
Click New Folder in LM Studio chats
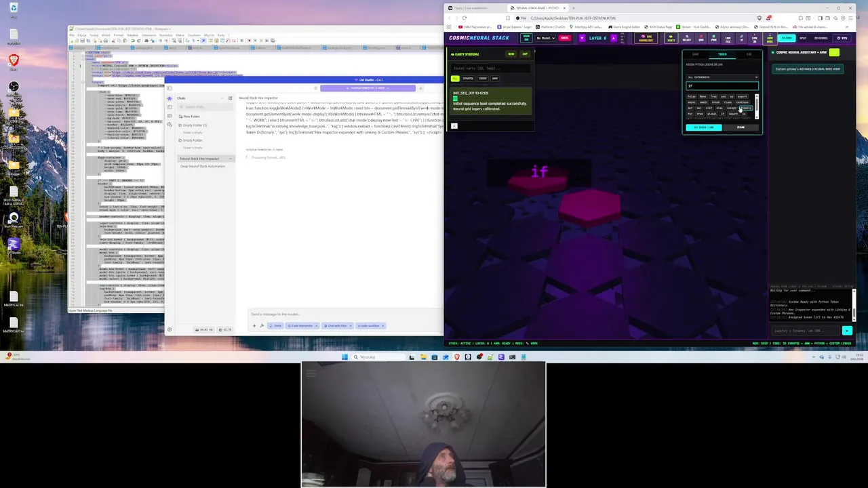tap(189, 117)
